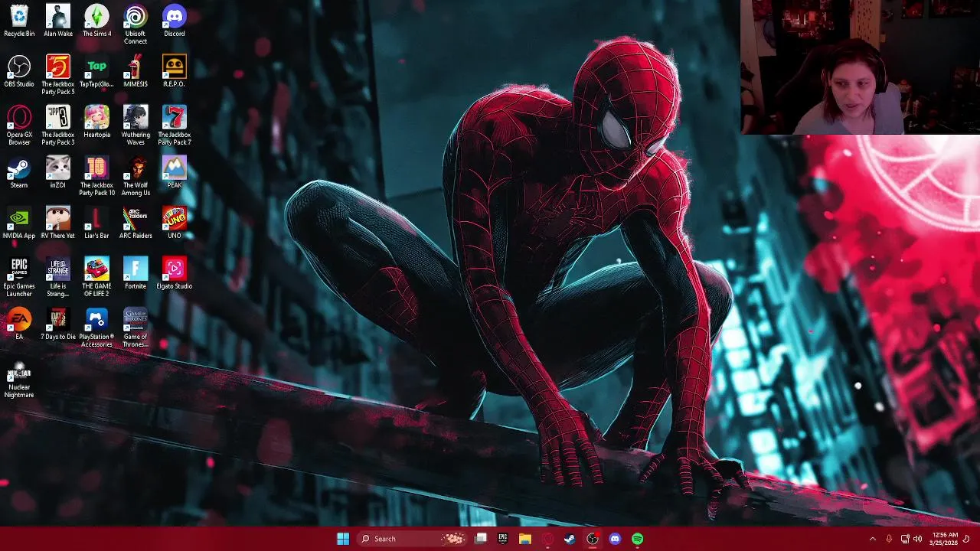Select The Wolf Among Us desktop icon

click(x=136, y=176)
